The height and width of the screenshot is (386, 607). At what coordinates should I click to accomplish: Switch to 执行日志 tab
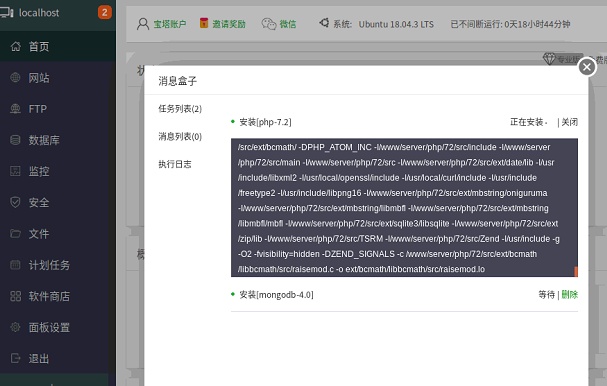tap(175, 164)
